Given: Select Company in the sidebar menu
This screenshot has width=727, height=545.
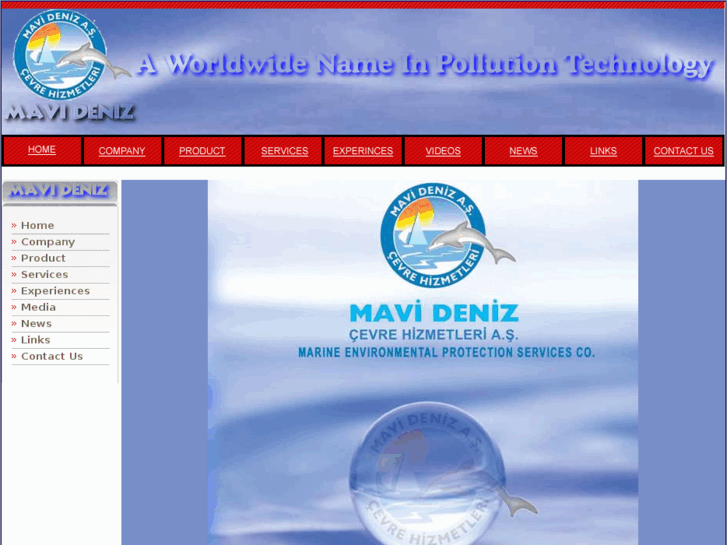Looking at the screenshot, I should [48, 242].
